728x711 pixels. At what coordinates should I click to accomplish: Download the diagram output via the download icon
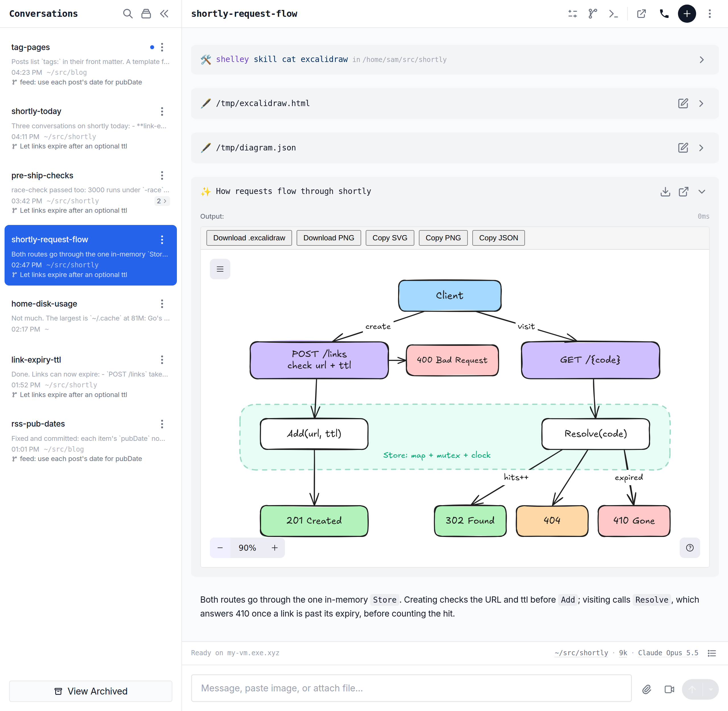click(665, 192)
